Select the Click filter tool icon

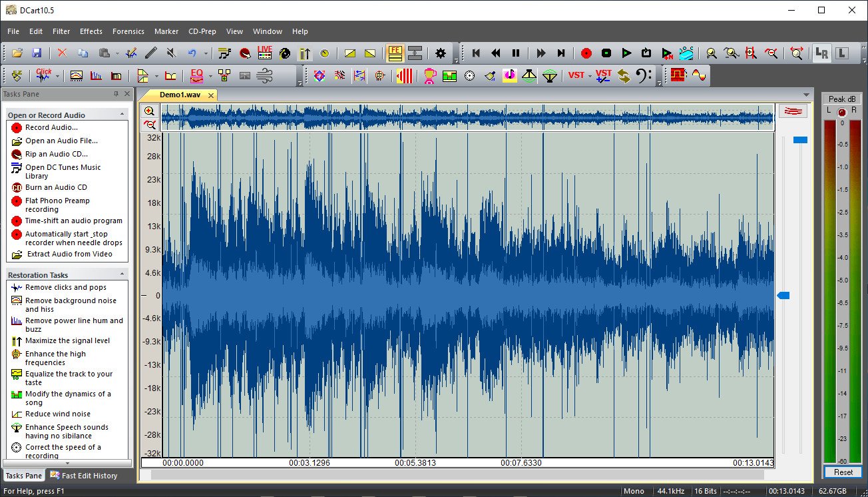pos(44,75)
